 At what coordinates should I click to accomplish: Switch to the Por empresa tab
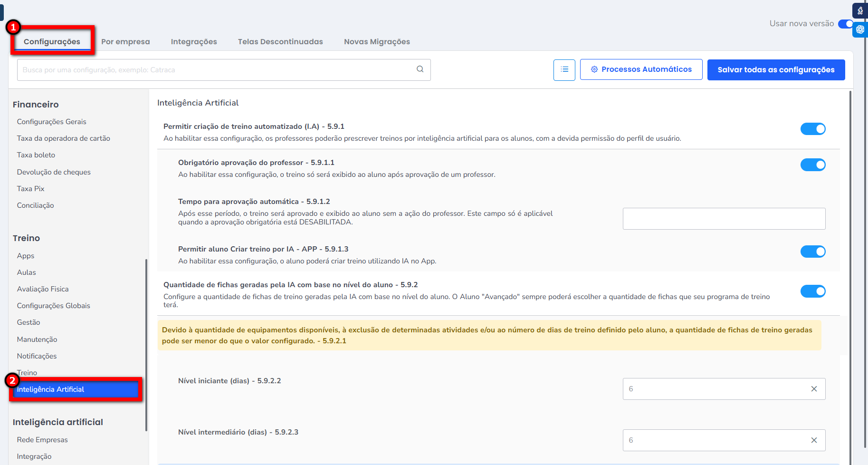click(x=125, y=42)
